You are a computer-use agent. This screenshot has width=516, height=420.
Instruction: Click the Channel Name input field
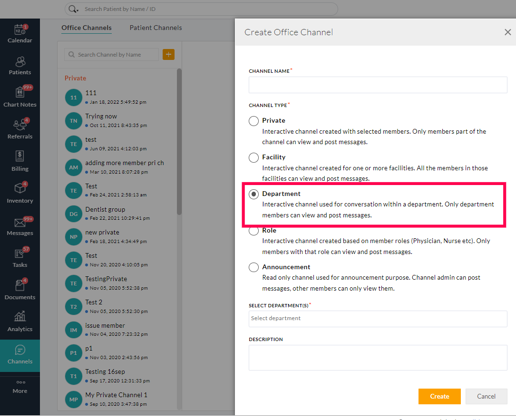(378, 85)
